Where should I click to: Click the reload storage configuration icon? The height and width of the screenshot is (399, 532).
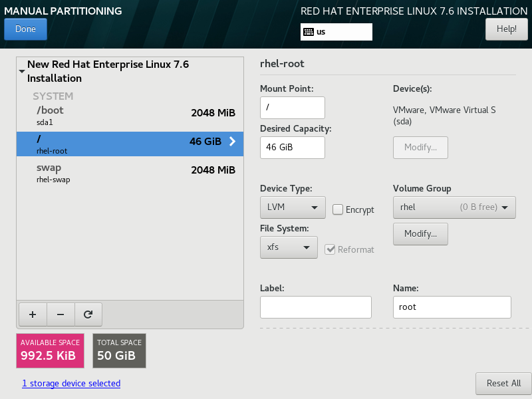pos(88,315)
